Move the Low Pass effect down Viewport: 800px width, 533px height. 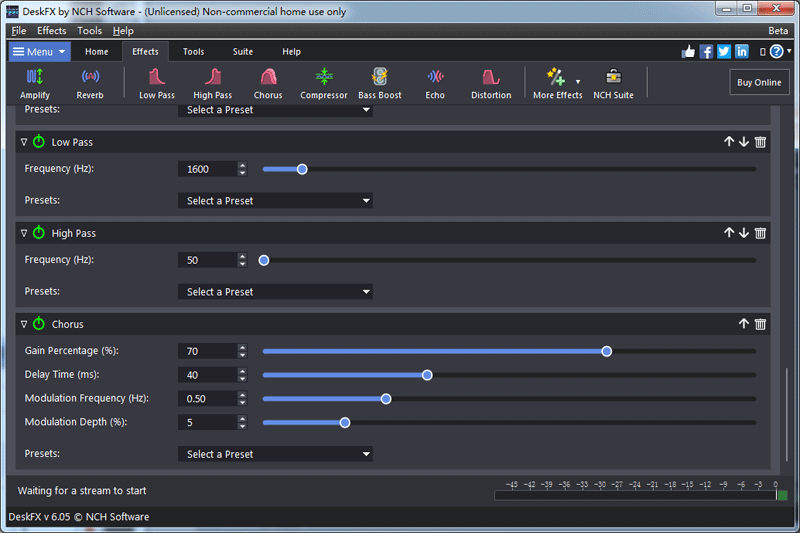pos(744,142)
